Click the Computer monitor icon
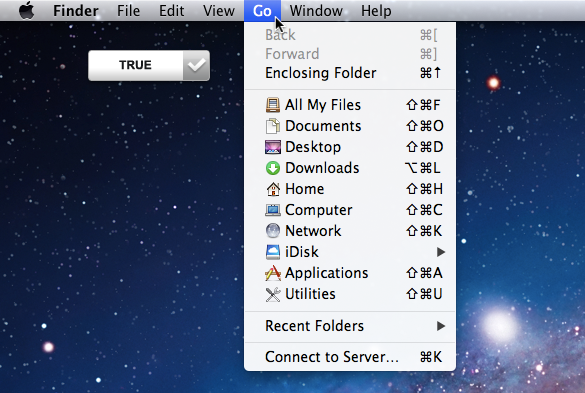Image resolution: width=585 pixels, height=393 pixels. coord(273,210)
